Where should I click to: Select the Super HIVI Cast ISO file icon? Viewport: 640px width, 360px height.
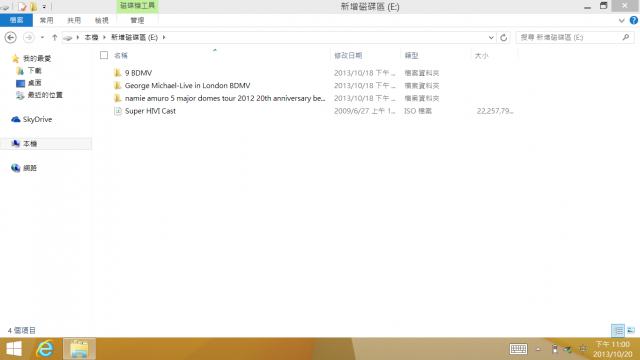pos(118,111)
